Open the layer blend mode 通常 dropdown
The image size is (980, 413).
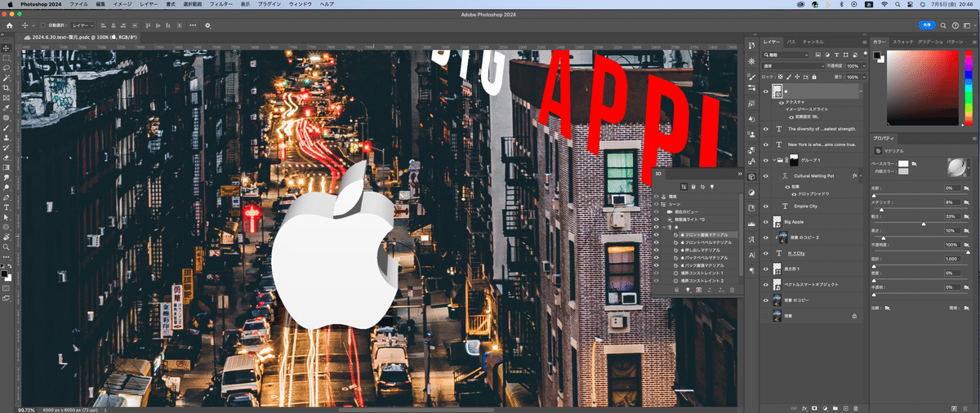pyautogui.click(x=793, y=65)
